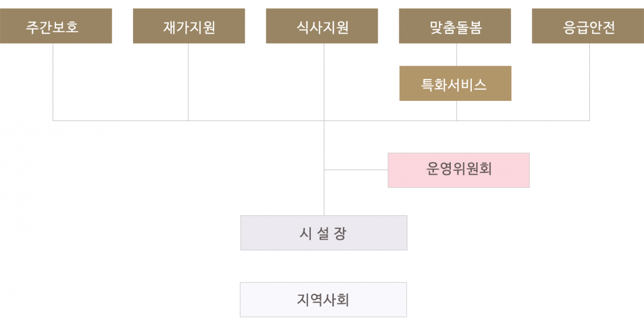Click the 특화서비스 sub-box
This screenshot has width=644, height=327.
(455, 83)
